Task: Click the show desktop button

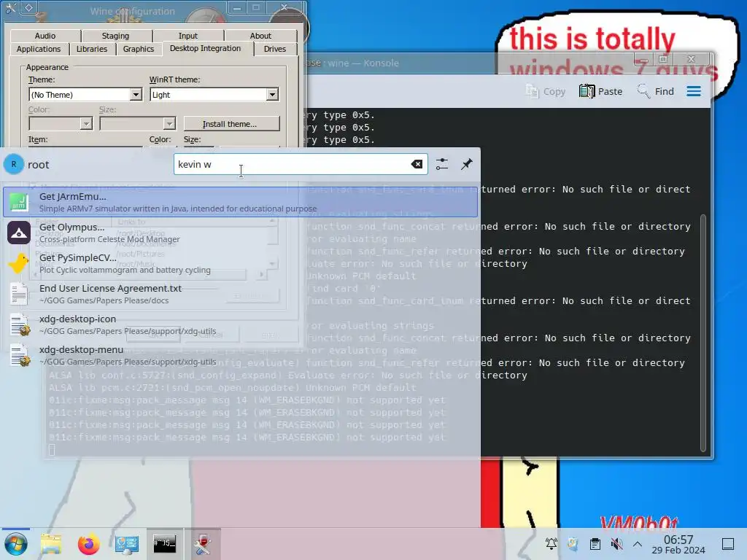Action: (728, 544)
